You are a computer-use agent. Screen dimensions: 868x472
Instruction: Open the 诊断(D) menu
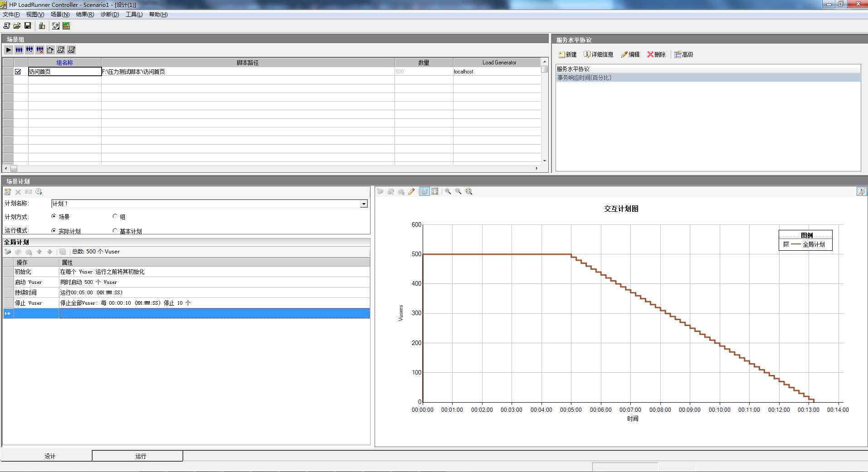[110, 15]
